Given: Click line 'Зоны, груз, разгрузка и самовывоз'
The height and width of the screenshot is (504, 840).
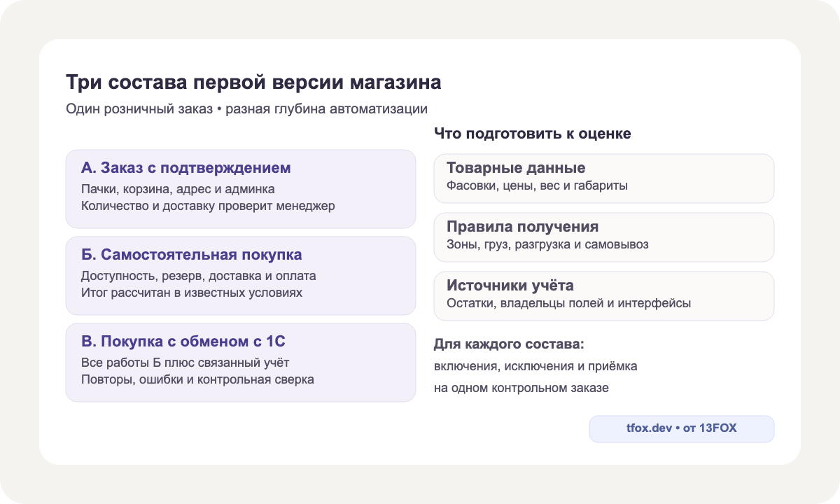Looking at the screenshot, I should (x=547, y=245).
